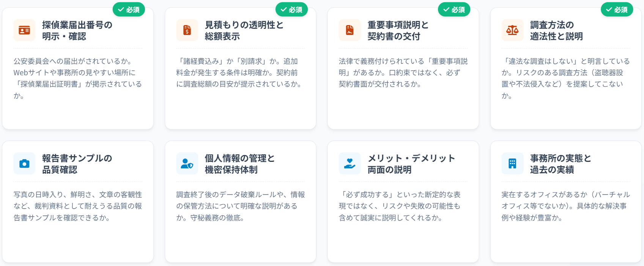Click the description text about 違法な調査はしない
644x266 pixels.
coord(565,78)
